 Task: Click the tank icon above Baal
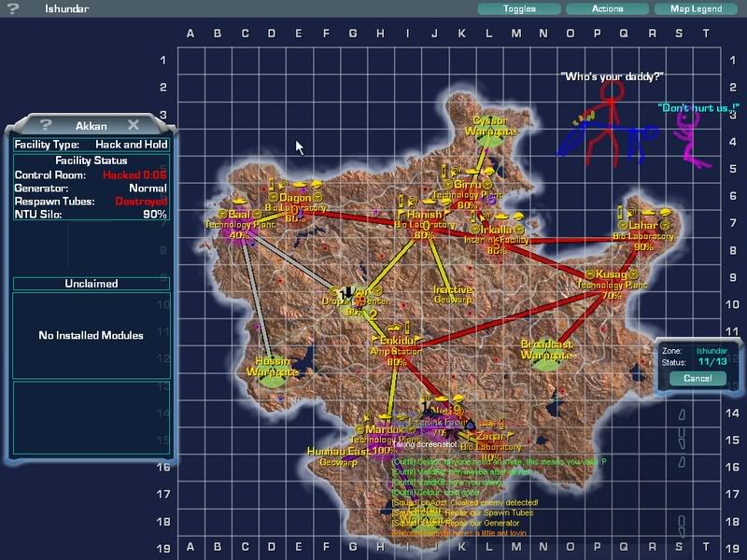pyautogui.click(x=238, y=203)
